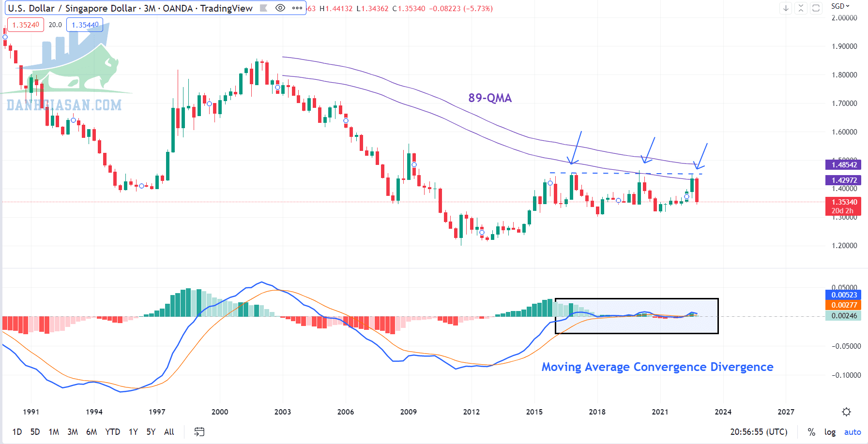This screenshot has width=868, height=444.
Task: Click the −0.10000 MACD scale label
Action: (846, 375)
